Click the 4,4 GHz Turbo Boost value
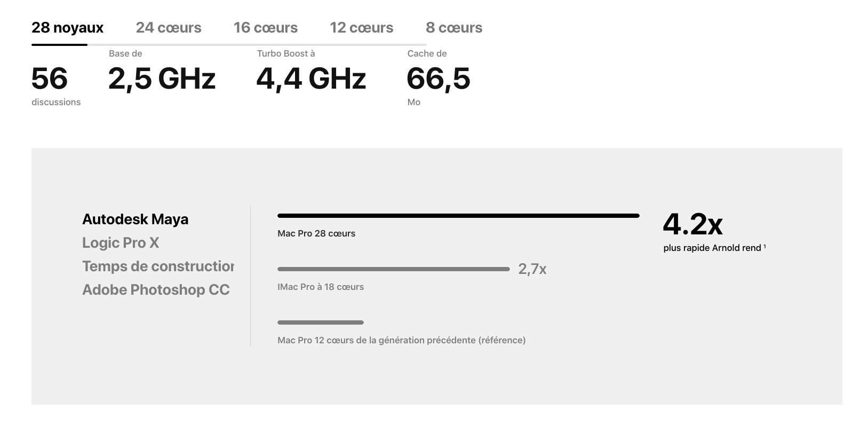Screen dimensions: 868x425 coord(311,78)
